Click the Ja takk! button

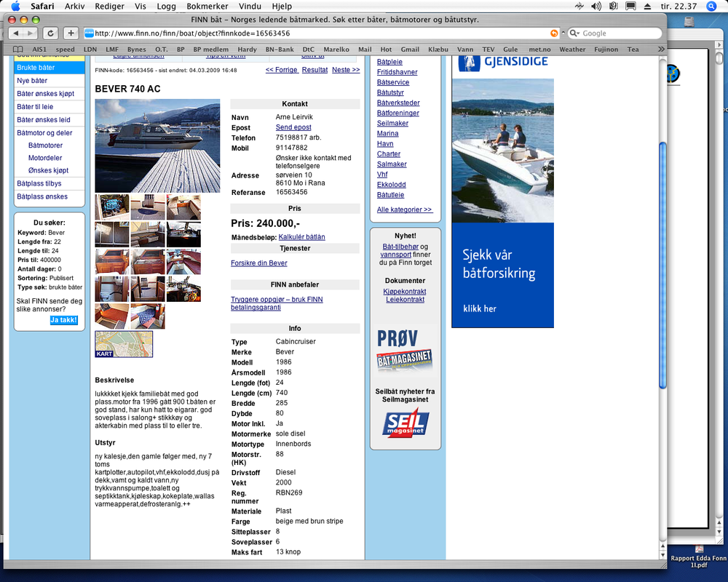click(63, 320)
